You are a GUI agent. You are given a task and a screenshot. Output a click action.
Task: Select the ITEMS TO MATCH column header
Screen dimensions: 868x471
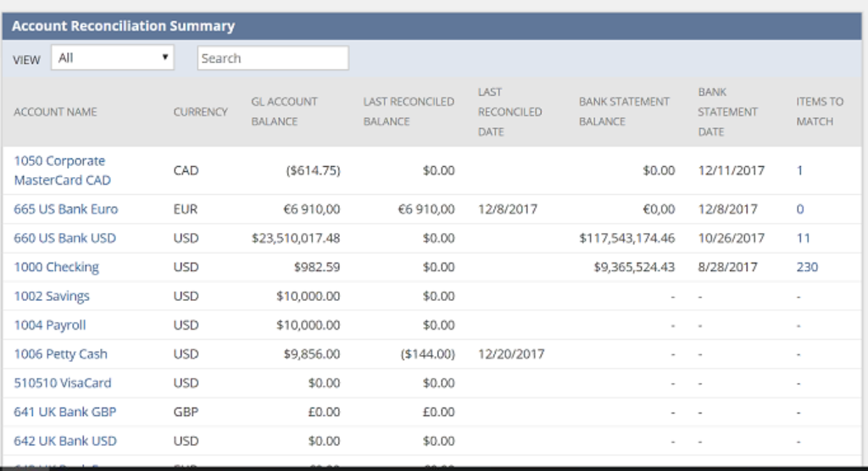(820, 111)
